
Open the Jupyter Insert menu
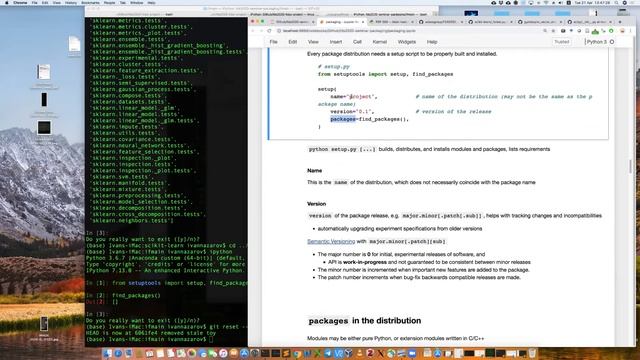tap(336, 42)
